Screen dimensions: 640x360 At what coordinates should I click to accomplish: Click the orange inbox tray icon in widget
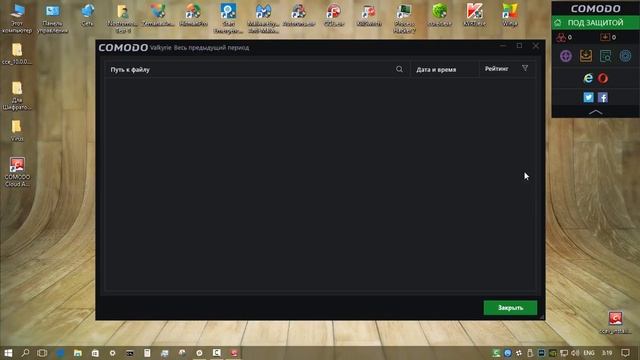586,56
